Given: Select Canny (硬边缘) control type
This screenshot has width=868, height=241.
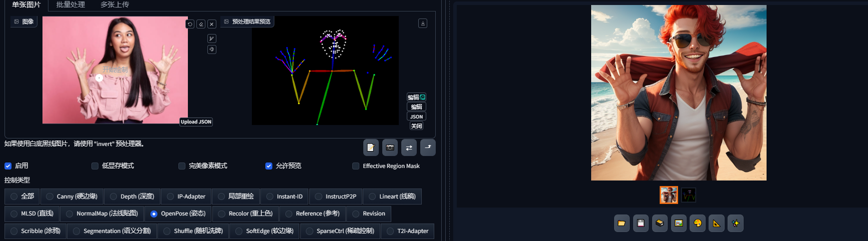Looking at the screenshot, I should 50,196.
